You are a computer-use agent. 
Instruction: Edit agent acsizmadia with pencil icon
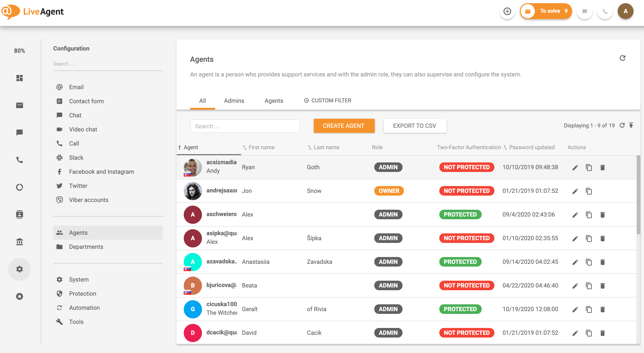pos(575,167)
